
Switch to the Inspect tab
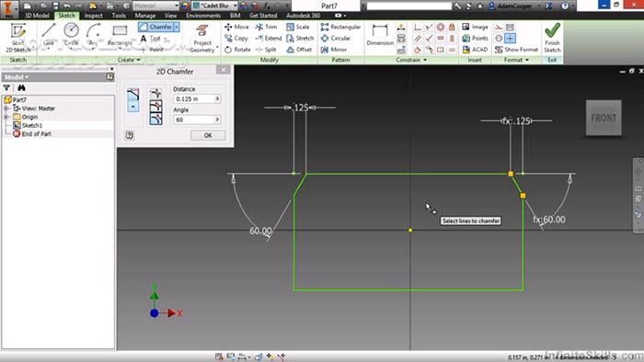[93, 16]
